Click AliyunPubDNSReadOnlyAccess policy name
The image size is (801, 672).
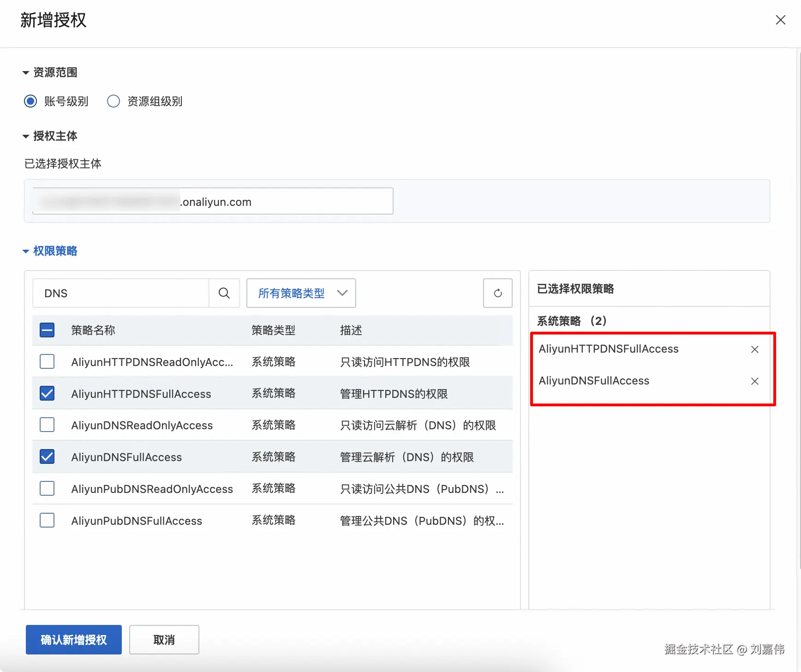(x=152, y=489)
